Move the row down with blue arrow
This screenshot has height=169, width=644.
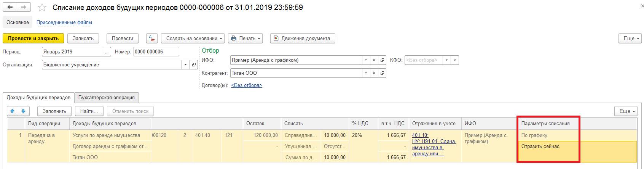[x=24, y=111]
